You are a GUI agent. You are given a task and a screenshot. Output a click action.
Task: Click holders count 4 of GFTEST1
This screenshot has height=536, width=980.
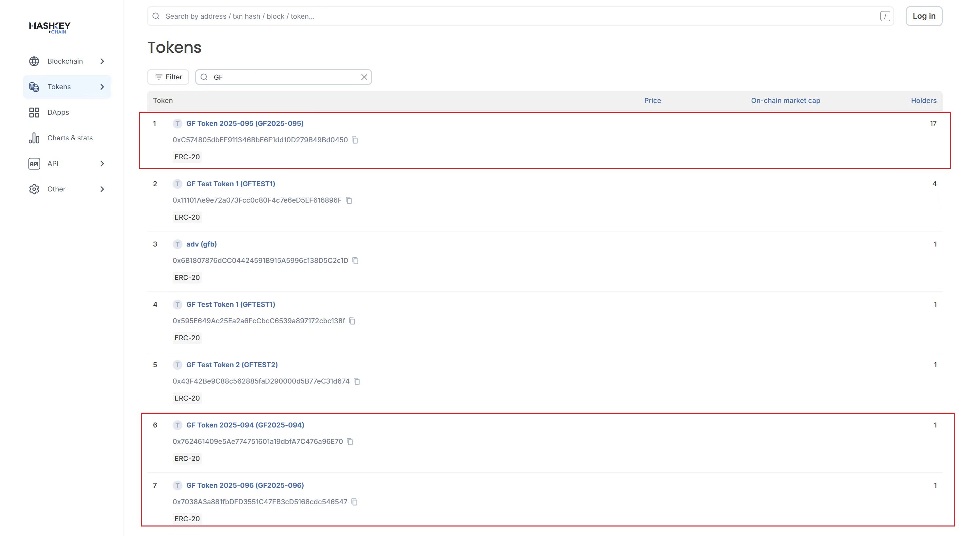coord(934,184)
